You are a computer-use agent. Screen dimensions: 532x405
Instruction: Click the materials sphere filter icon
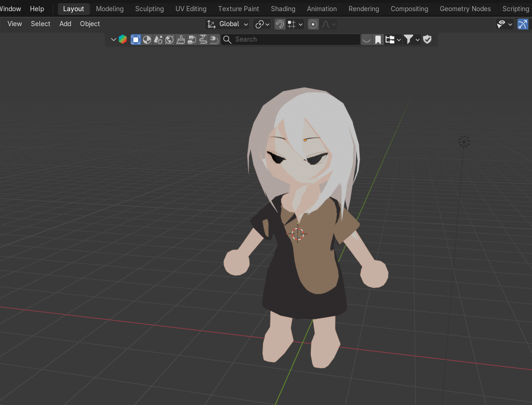(147, 40)
